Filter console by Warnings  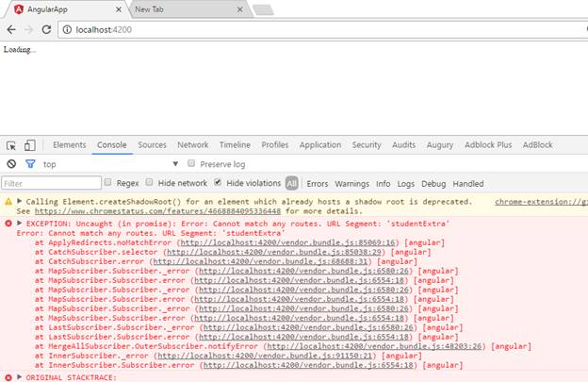351,184
